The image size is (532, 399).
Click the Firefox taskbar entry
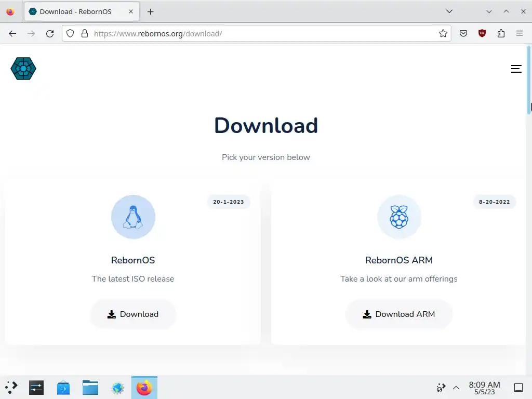pyautogui.click(x=144, y=388)
